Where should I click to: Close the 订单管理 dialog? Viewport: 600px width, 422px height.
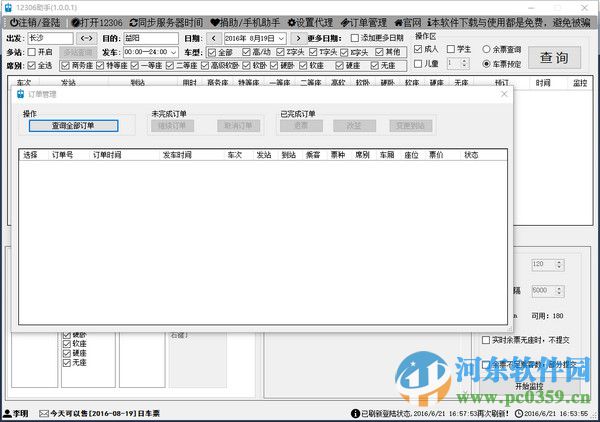(x=504, y=94)
